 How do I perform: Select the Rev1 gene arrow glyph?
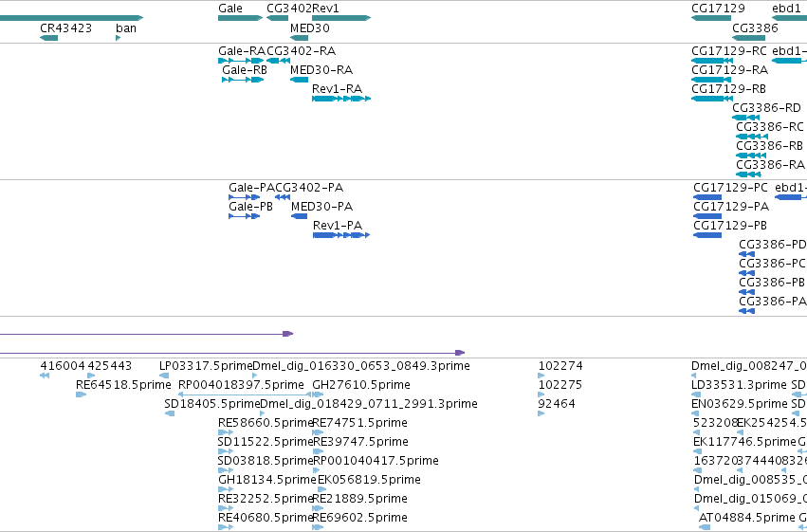pos(341,18)
